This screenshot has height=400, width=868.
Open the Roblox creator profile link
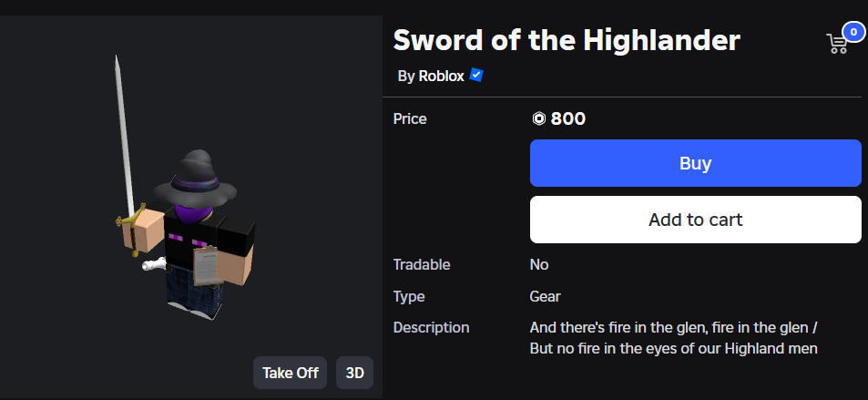(441, 77)
